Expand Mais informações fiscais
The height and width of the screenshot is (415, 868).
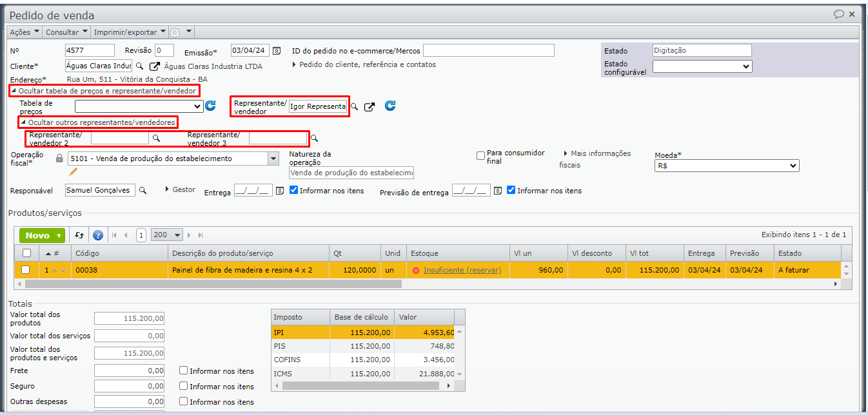[595, 159]
